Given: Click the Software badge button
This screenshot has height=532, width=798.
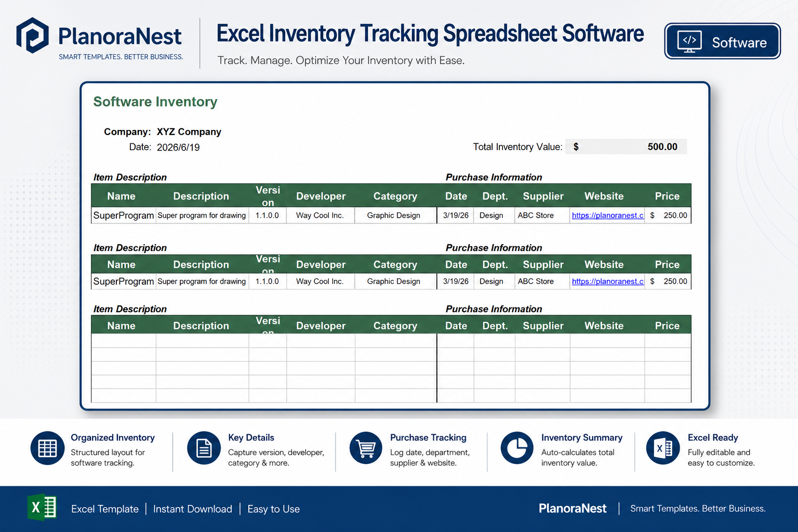Looking at the screenshot, I should click(722, 41).
